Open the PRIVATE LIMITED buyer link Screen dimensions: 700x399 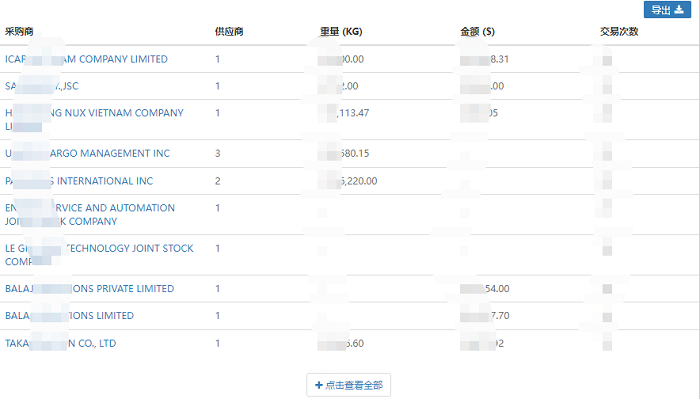(89, 288)
